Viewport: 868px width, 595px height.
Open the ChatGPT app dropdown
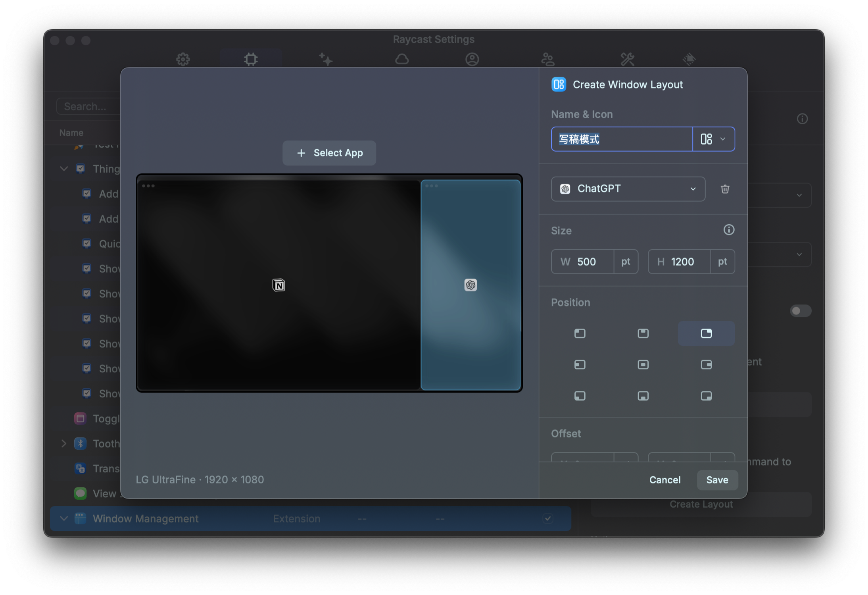point(628,189)
